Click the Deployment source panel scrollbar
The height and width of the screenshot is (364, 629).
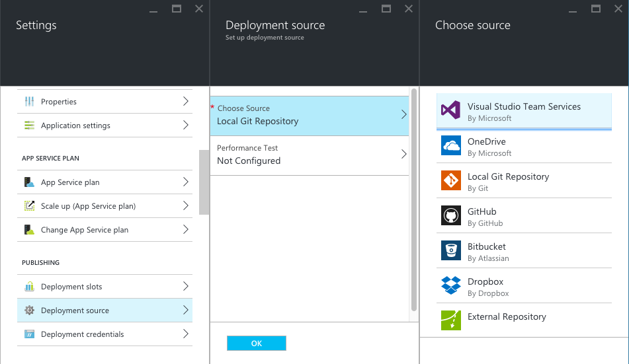click(x=414, y=198)
